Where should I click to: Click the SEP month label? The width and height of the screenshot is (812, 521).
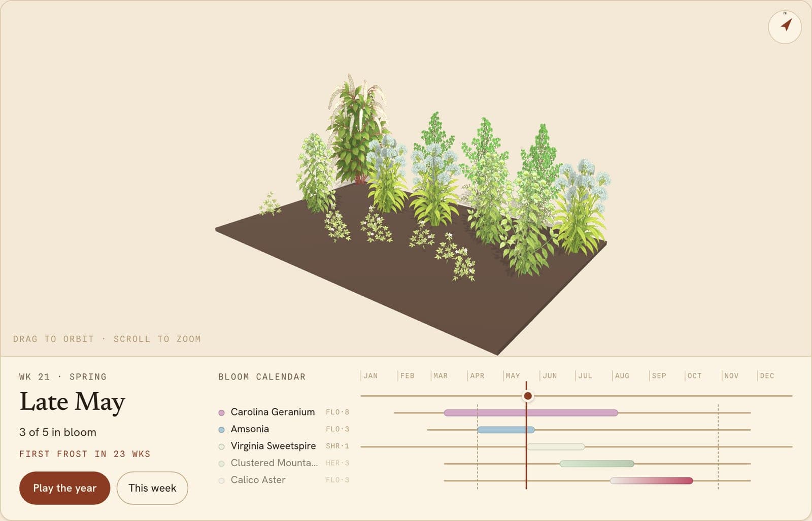click(659, 376)
